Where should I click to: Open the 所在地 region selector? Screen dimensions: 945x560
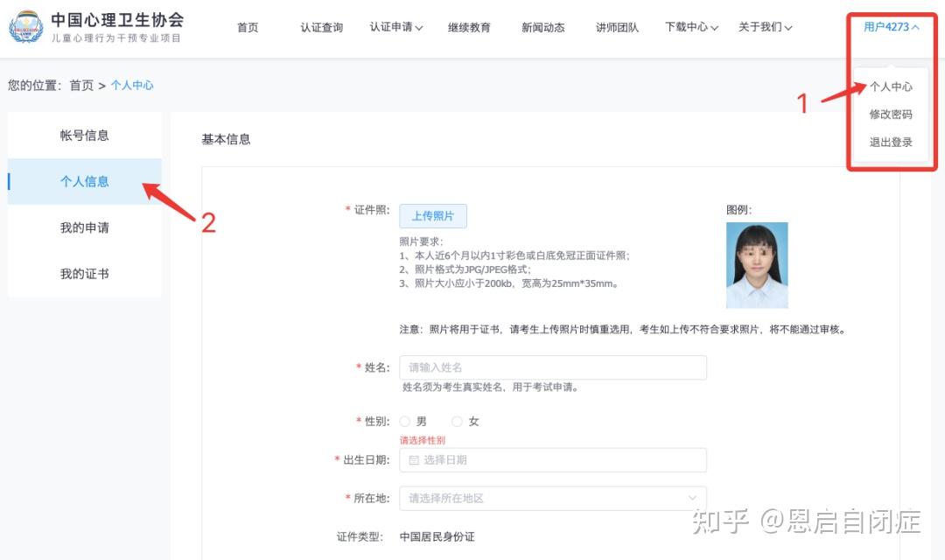pos(553,498)
